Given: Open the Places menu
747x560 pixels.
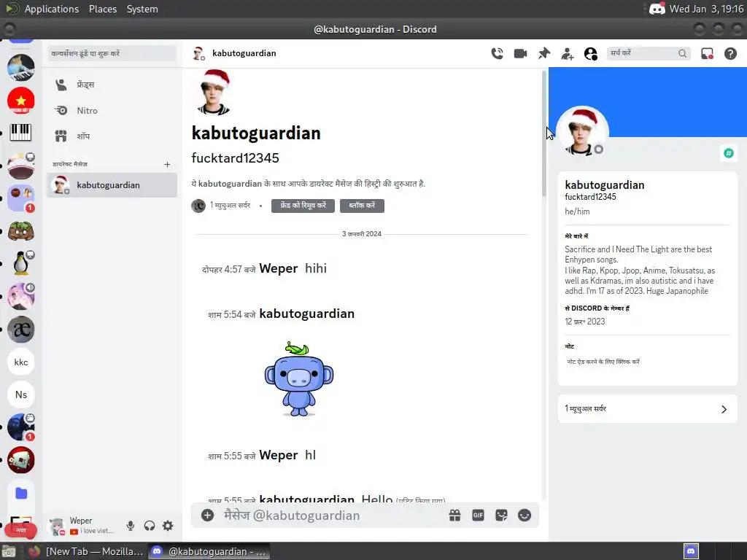Looking at the screenshot, I should click(x=102, y=9).
